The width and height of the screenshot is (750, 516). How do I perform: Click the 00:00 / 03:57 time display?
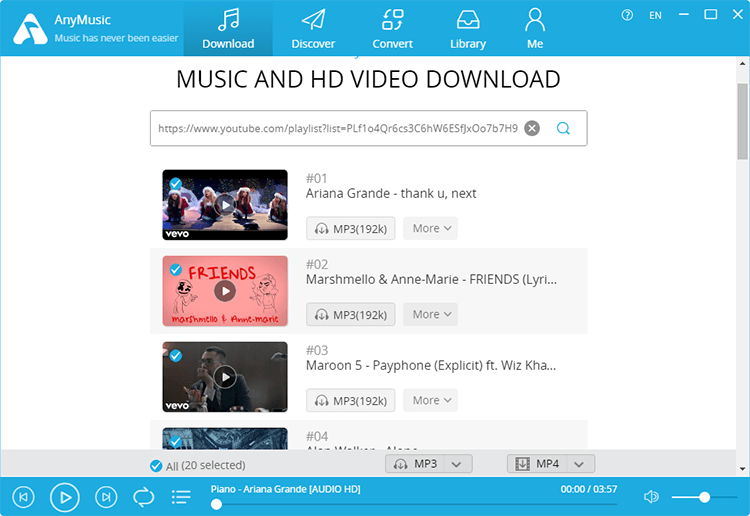tap(589, 489)
